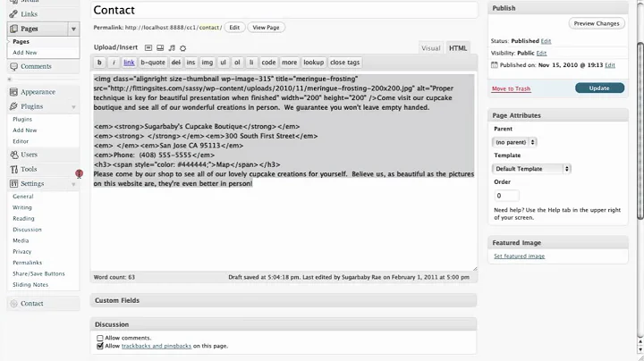Screen dimensions: 644x361
Task: Insert an image tag with img button
Action: [207, 63]
